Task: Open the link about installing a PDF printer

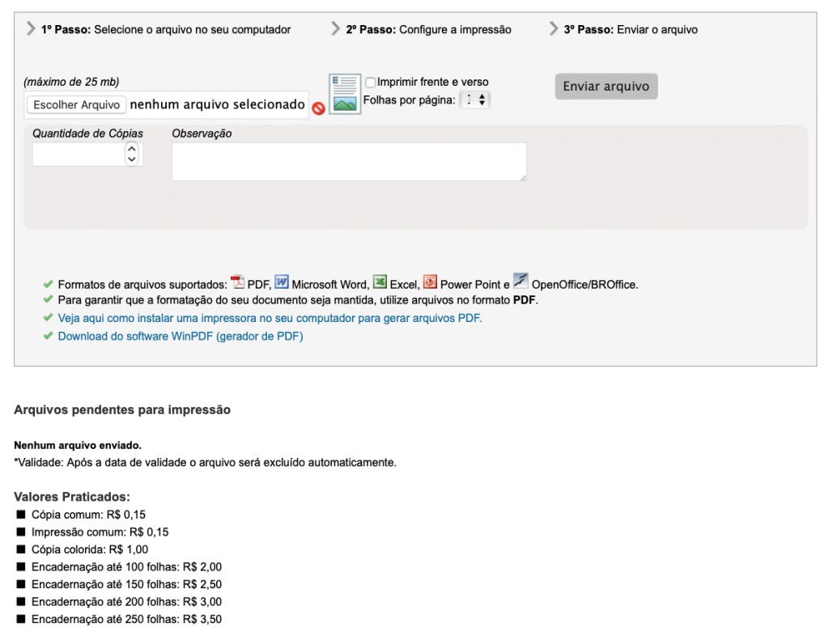Action: [270, 318]
